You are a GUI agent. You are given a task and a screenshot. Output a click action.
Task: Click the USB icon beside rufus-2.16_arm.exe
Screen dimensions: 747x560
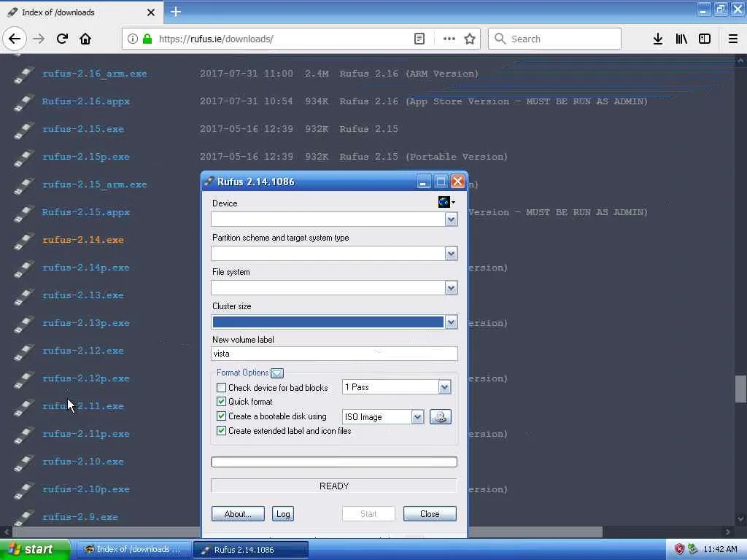tap(23, 75)
